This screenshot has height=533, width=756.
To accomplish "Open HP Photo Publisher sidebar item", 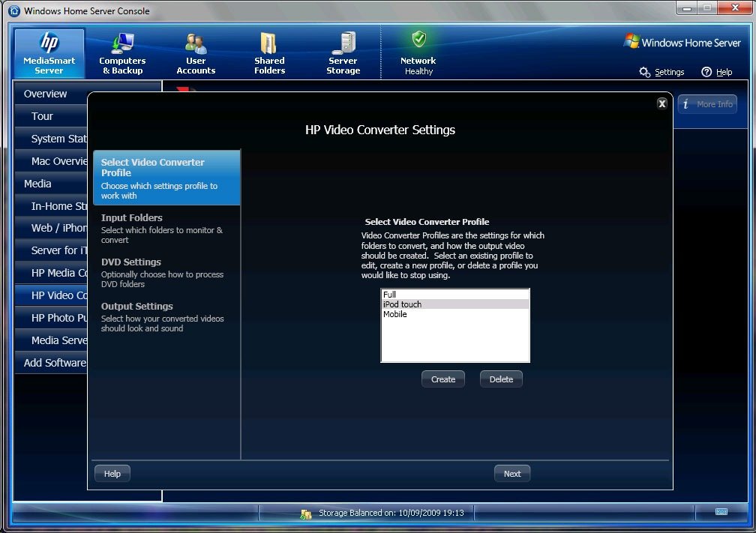I will coord(51,318).
